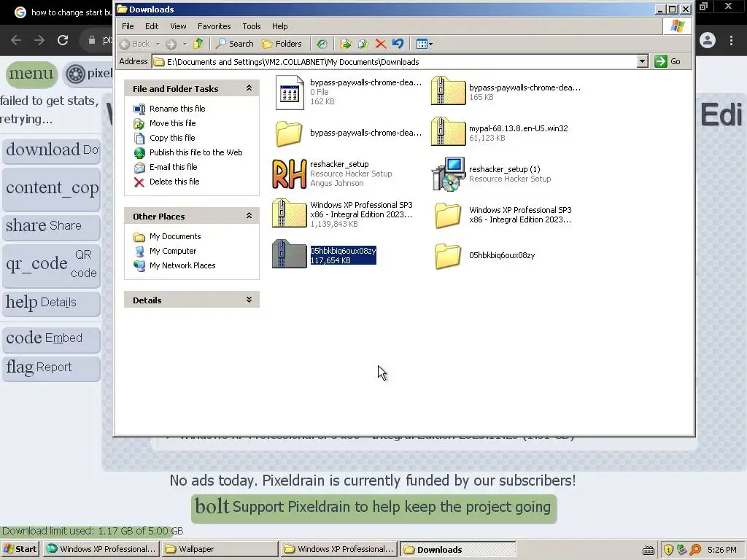Click the Forward arrow toolbar button
Screen dimensions: 747x560
click(171, 44)
